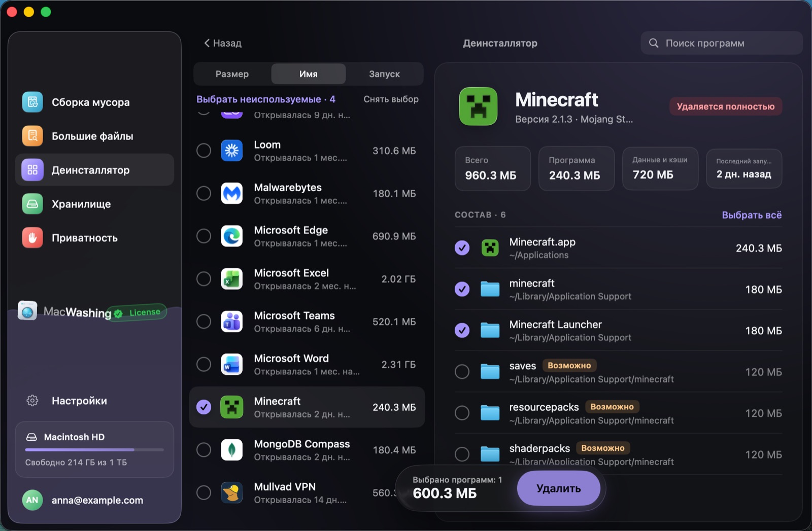Click the Malwarebytes app icon
Viewport: 812px width, 531px height.
[232, 193]
